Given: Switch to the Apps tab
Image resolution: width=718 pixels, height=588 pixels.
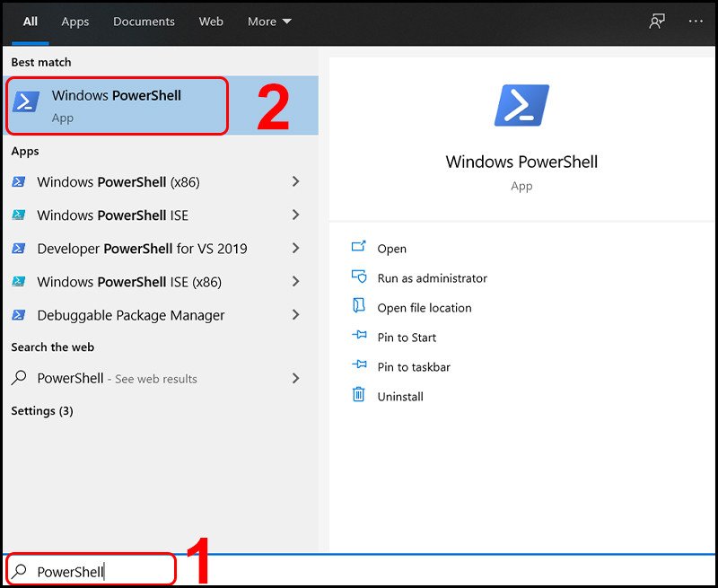Looking at the screenshot, I should point(74,22).
